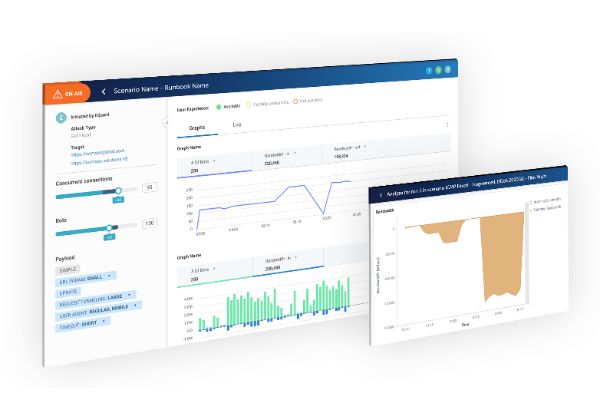The width and height of the screenshot is (600, 420).
Task: Click the rightmost circle icon in header
Action: (449, 71)
